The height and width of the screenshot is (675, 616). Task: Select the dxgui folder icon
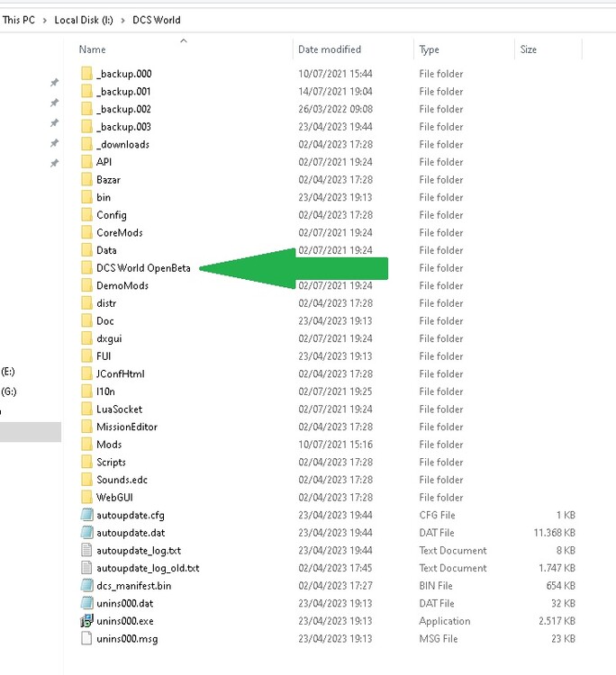coord(86,338)
